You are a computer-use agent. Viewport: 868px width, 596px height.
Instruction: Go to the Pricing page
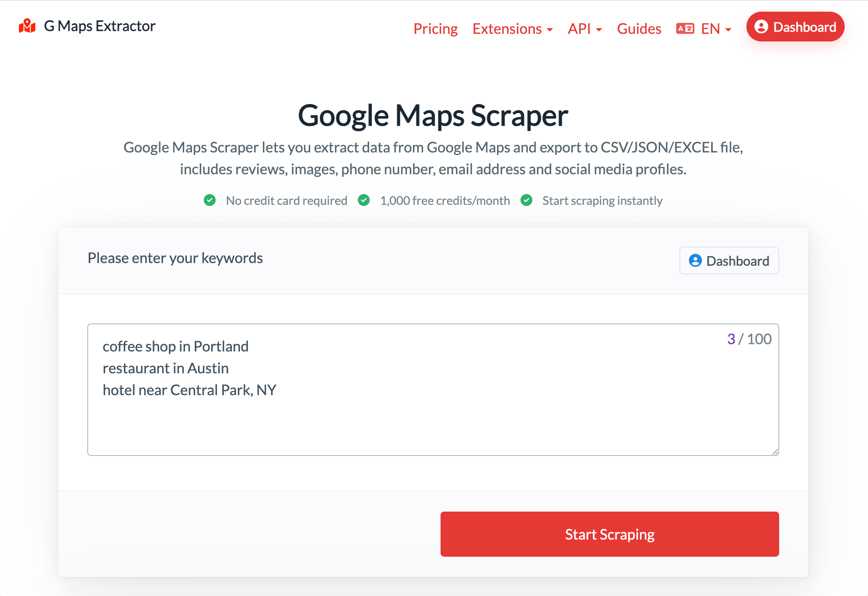(x=435, y=28)
